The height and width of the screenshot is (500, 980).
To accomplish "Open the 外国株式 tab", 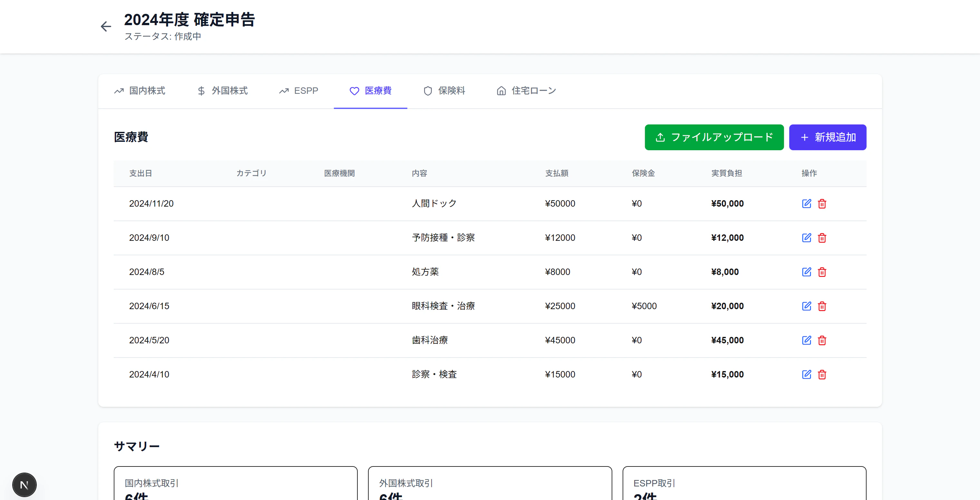I will coord(222,91).
